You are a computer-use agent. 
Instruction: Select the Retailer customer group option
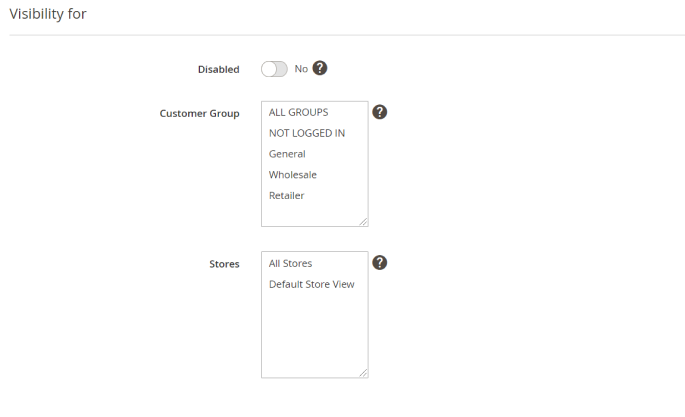pyautogui.click(x=287, y=195)
